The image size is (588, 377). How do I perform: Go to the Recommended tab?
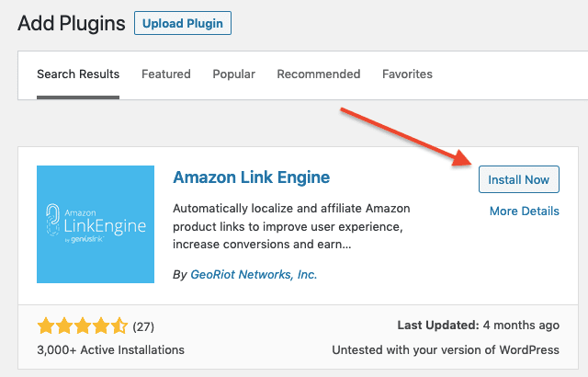pos(319,74)
